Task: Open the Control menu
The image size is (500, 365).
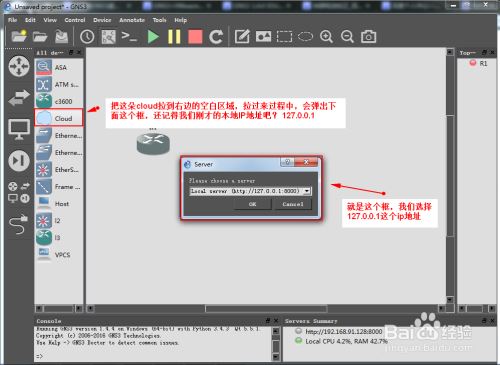Action: [75, 20]
